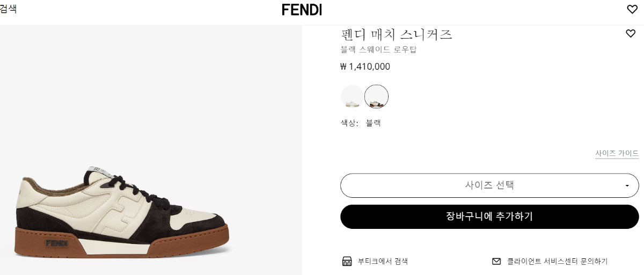Click the main sneaker product image
The image size is (644, 275).
[x=123, y=214]
